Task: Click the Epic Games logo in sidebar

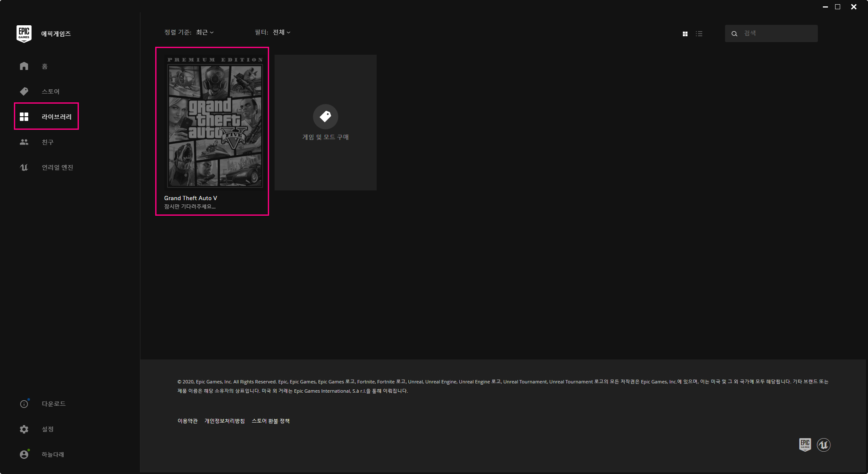Action: tap(24, 34)
